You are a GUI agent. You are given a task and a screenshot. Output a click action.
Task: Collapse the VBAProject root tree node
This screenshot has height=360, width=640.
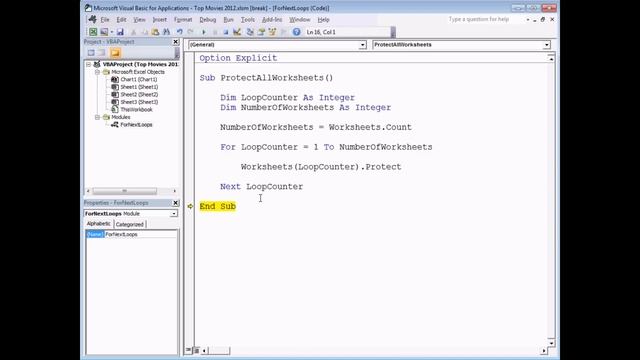point(89,64)
